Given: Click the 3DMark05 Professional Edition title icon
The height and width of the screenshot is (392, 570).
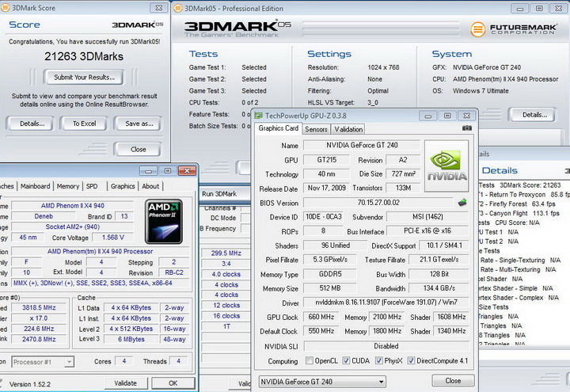Looking at the screenshot, I should coord(178,8).
